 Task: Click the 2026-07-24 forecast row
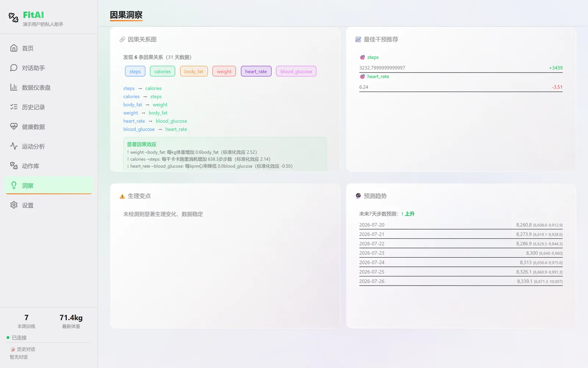[x=461, y=262]
